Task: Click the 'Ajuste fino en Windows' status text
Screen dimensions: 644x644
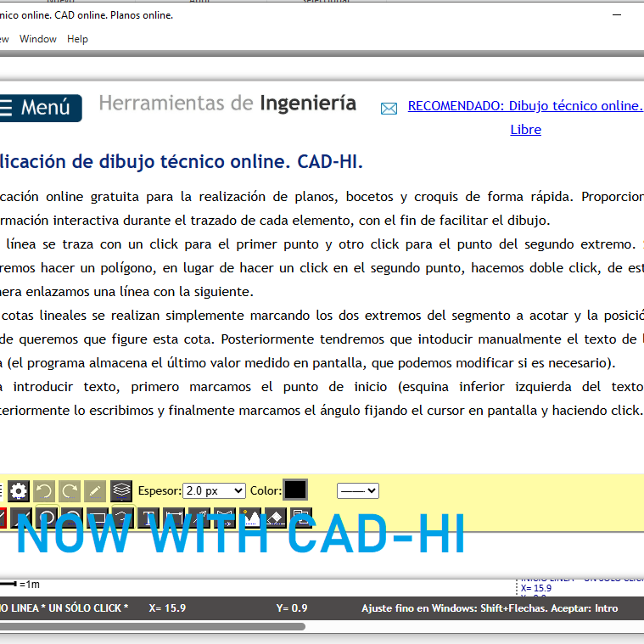Action: tap(490, 608)
